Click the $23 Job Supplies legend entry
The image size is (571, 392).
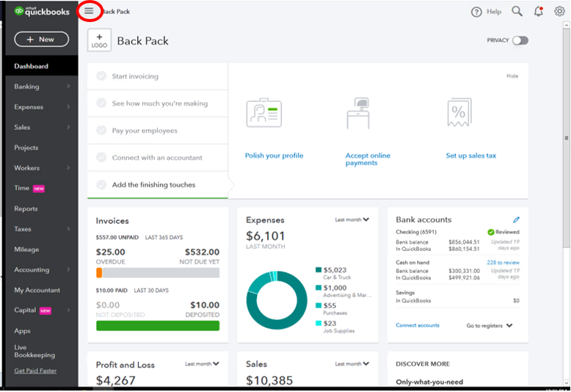click(x=335, y=327)
